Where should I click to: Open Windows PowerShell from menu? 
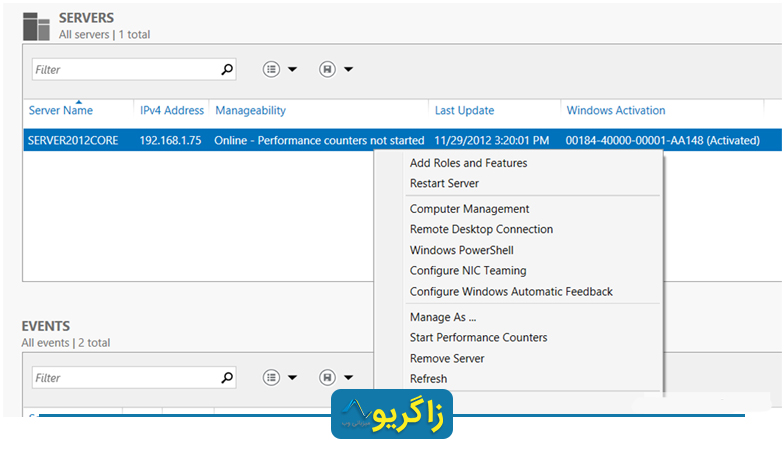[462, 250]
